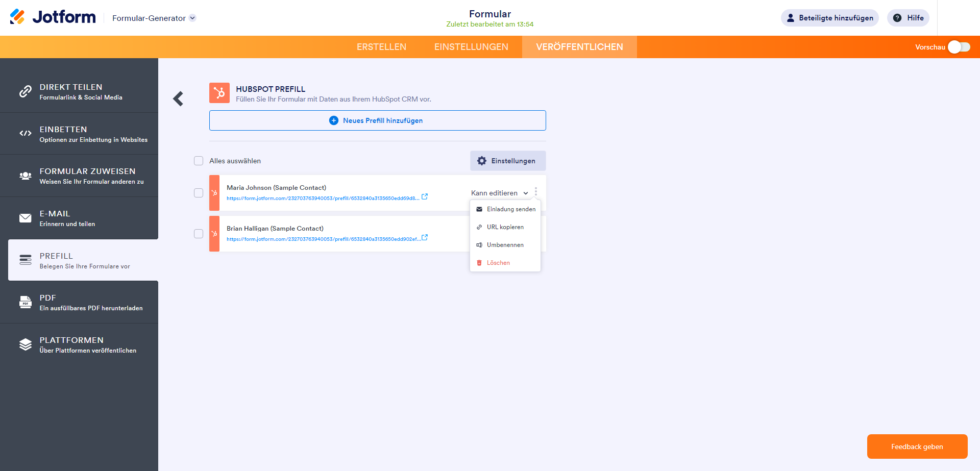Click the Jotform logo
The height and width of the screenshot is (471, 980).
pyautogui.click(x=53, y=17)
